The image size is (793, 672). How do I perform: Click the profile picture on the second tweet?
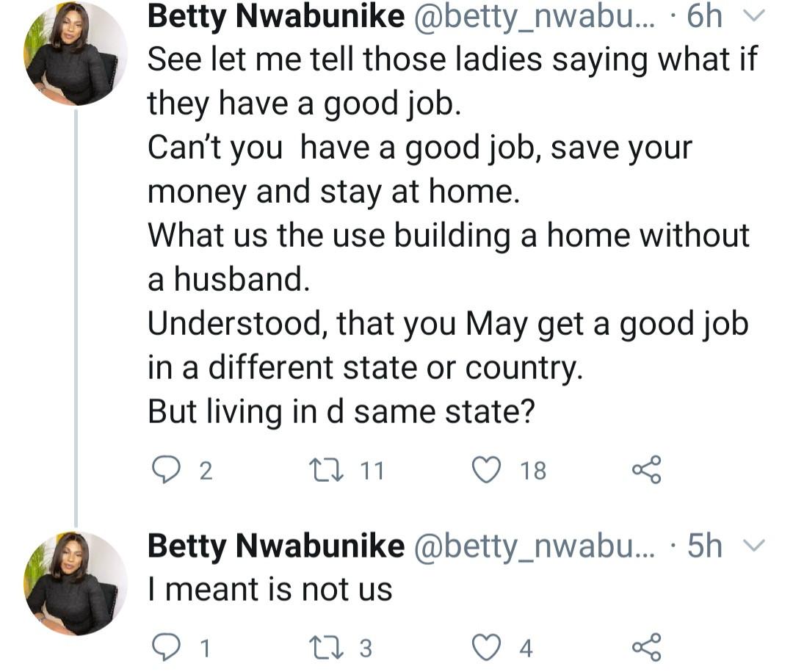coord(76,583)
